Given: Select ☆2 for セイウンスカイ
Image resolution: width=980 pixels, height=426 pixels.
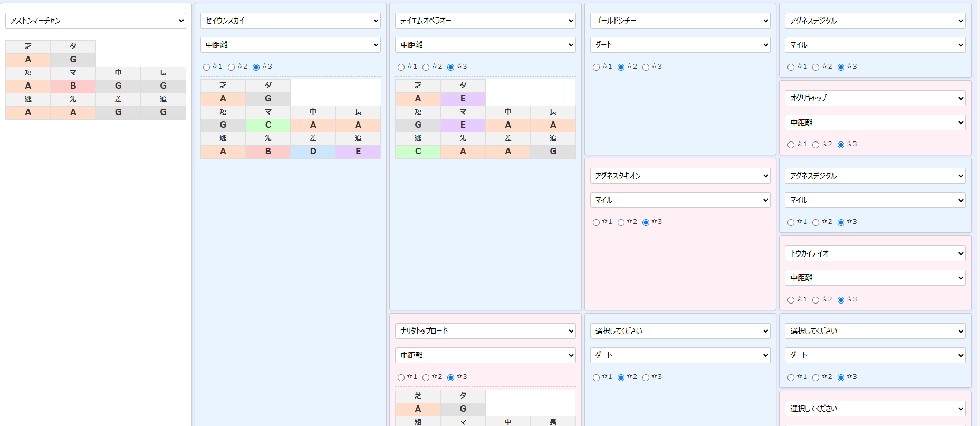Looking at the screenshot, I should pyautogui.click(x=231, y=67).
